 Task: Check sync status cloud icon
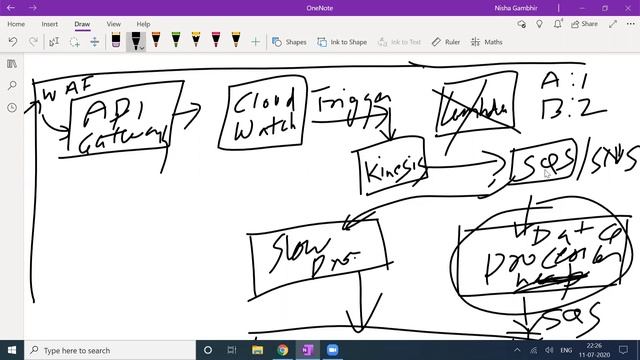point(521,24)
